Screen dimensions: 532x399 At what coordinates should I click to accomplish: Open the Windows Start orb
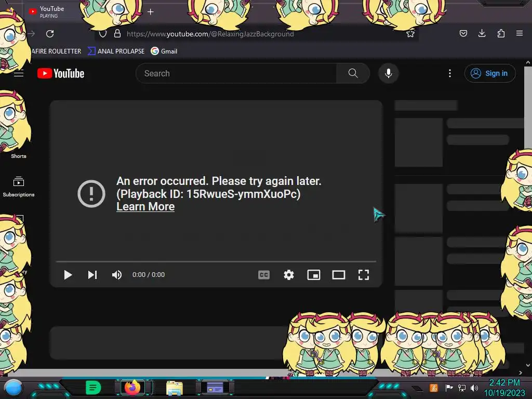(14, 388)
